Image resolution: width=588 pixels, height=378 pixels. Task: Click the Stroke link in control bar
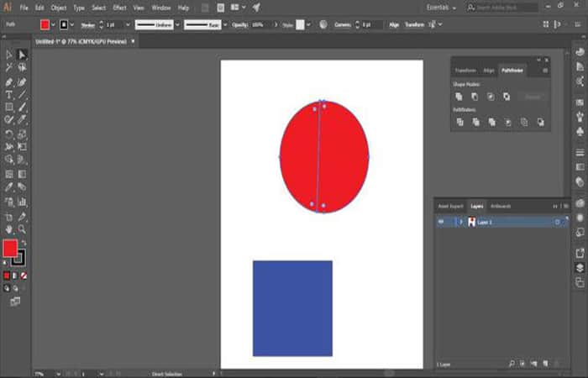(87, 25)
